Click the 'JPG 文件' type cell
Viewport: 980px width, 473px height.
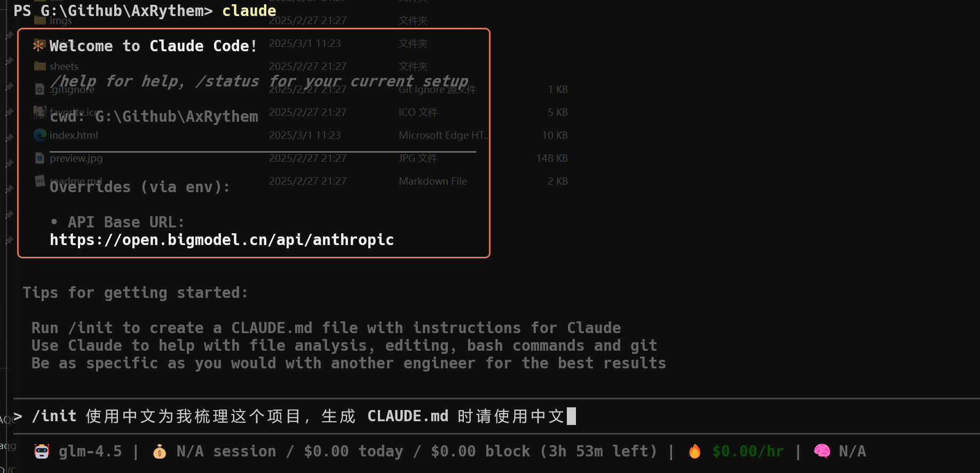pyautogui.click(x=418, y=158)
